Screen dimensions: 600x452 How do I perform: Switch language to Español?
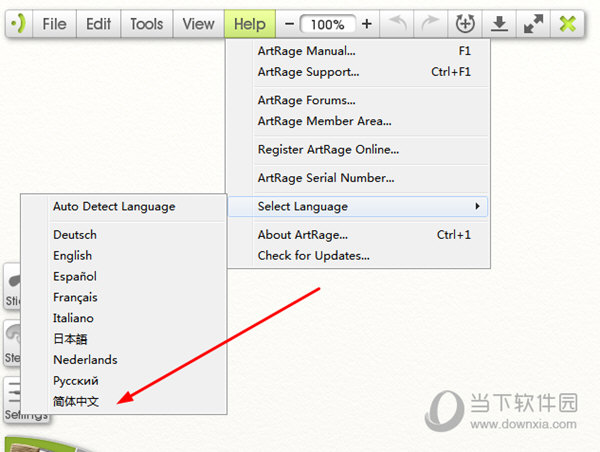pos(124,277)
